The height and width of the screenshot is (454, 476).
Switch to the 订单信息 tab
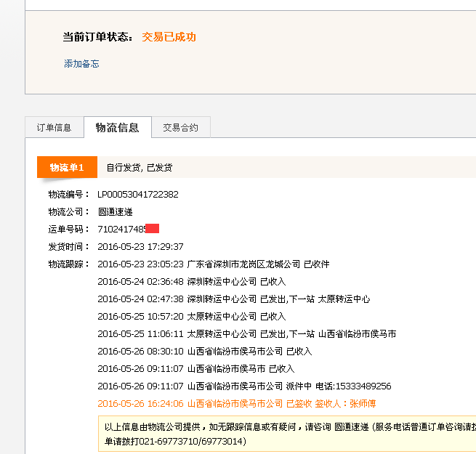(x=54, y=128)
